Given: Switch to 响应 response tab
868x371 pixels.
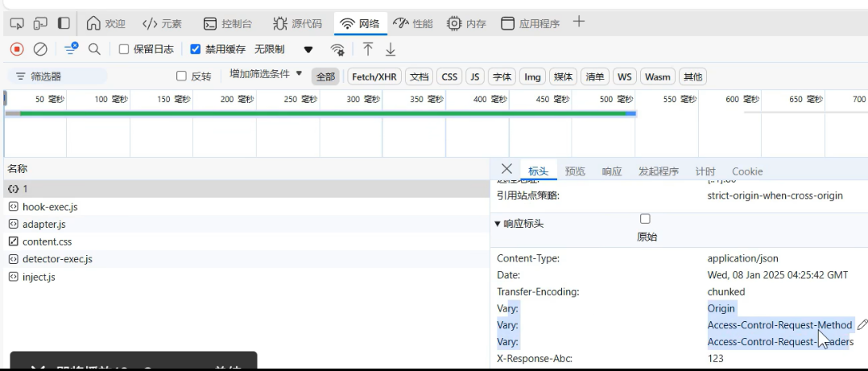Looking at the screenshot, I should 612,171.
